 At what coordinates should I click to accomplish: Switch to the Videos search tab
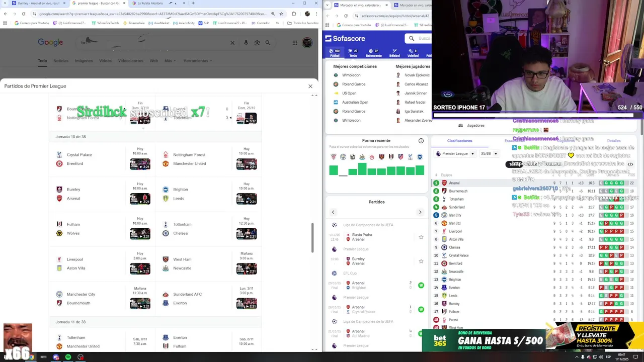pyautogui.click(x=106, y=61)
